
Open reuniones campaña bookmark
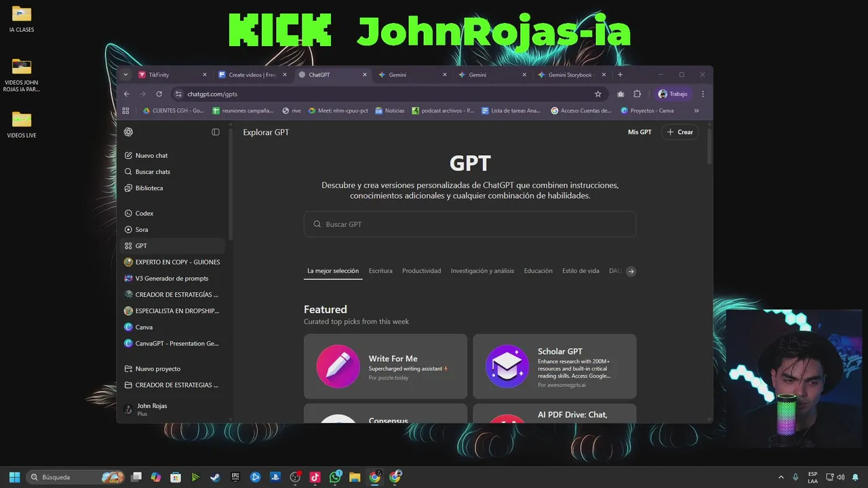243,110
